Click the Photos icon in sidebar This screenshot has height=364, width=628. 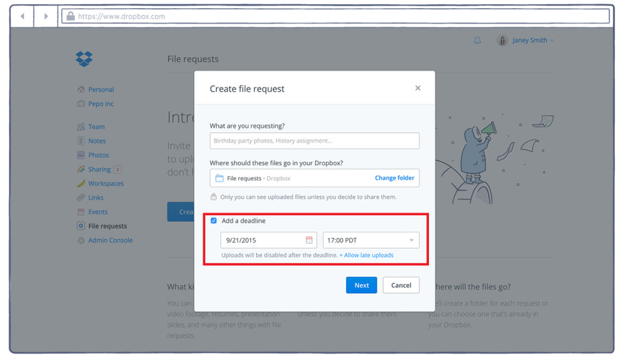pos(81,155)
